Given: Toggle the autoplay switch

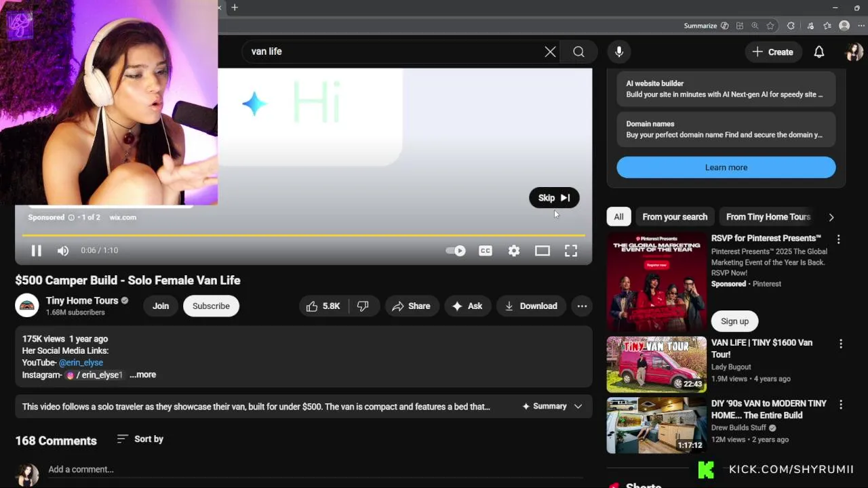Looking at the screenshot, I should pyautogui.click(x=456, y=251).
